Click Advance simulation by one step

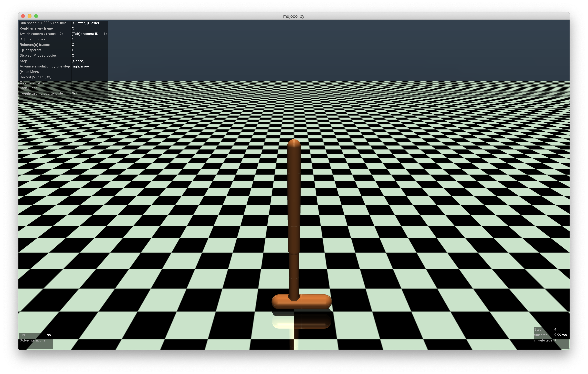pos(45,66)
